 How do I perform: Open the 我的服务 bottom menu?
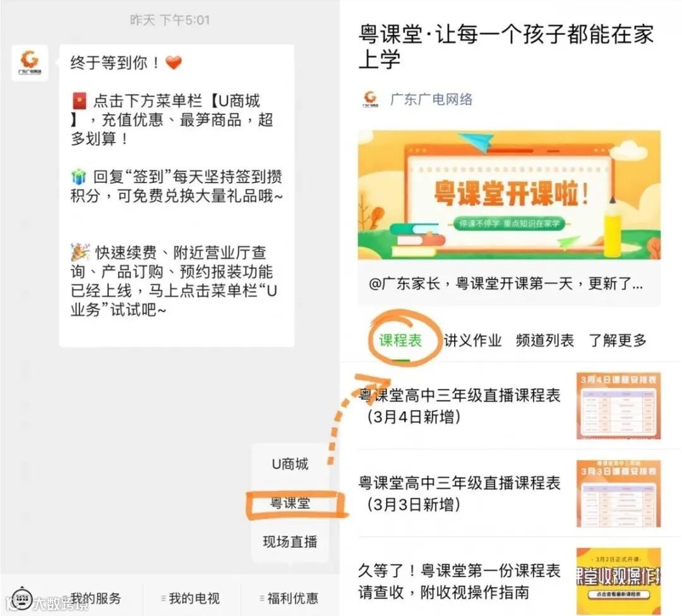point(96,598)
